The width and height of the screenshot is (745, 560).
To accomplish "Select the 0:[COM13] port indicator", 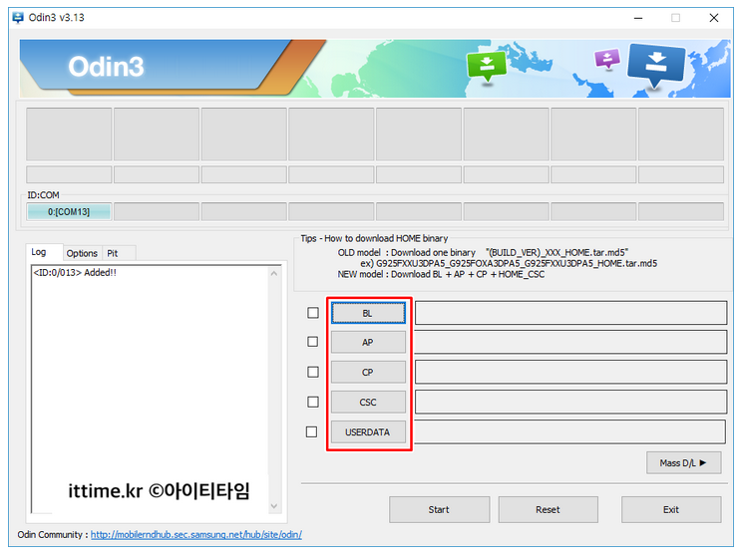I will coord(69,211).
